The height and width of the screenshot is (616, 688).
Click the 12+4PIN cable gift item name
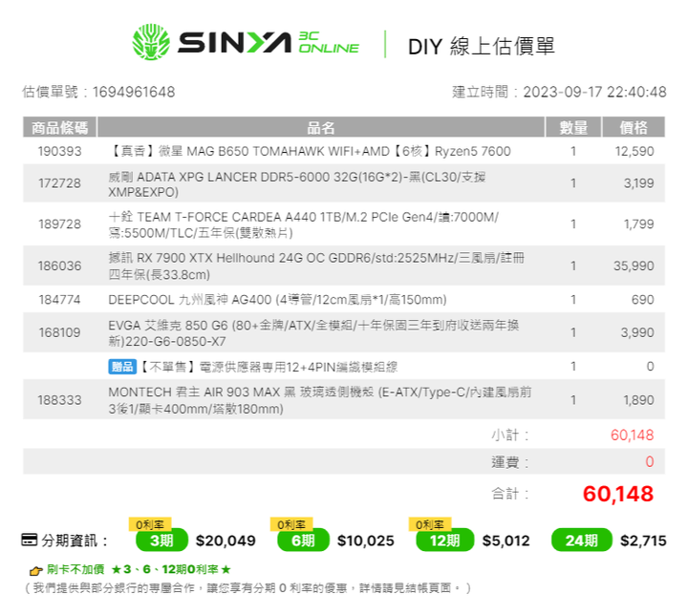[269, 367]
